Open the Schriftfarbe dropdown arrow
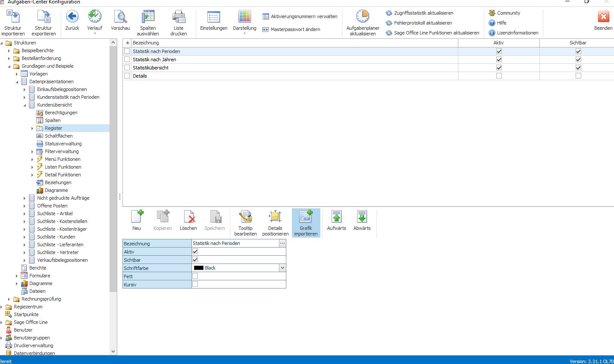Image resolution: width=614 pixels, height=364 pixels. [282, 268]
